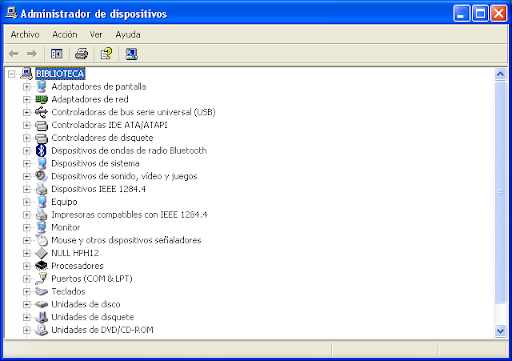Click the scrollbar up arrow
512x361 pixels.
[500, 74]
